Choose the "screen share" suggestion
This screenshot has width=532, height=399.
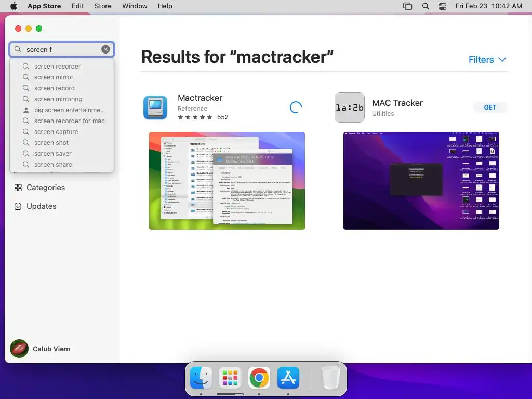tap(62, 164)
